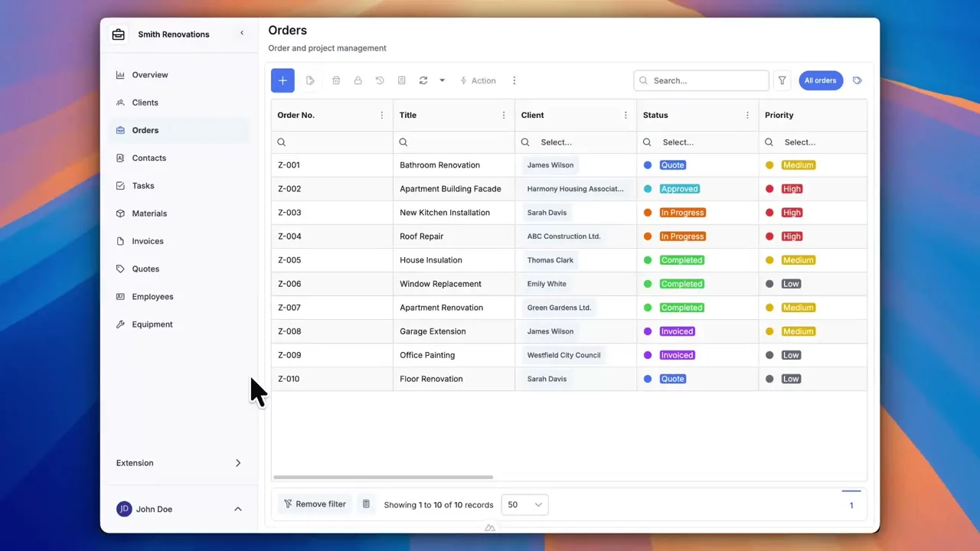
Task: Open the toolbar three-dot overflow menu
Action: pyautogui.click(x=514, y=80)
